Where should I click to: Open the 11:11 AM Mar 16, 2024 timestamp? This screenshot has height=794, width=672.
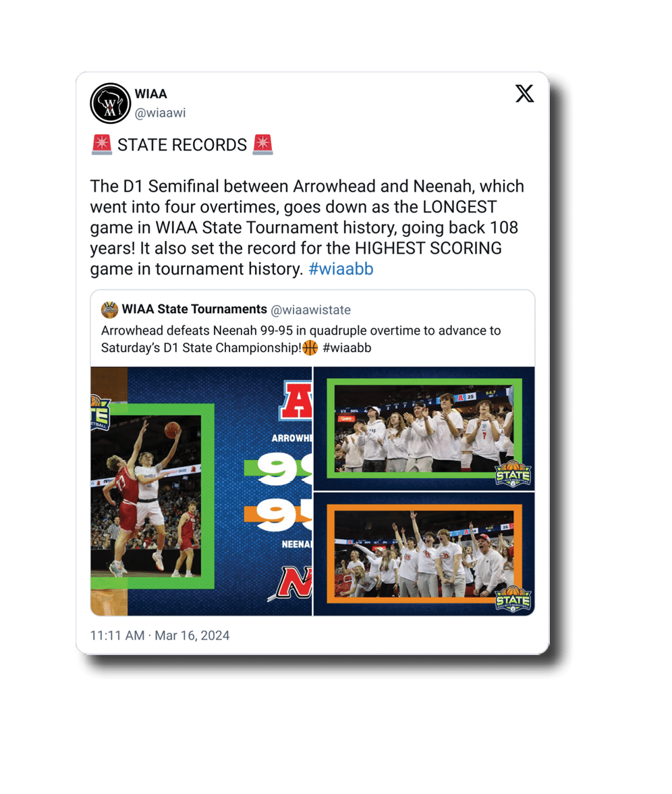point(160,635)
